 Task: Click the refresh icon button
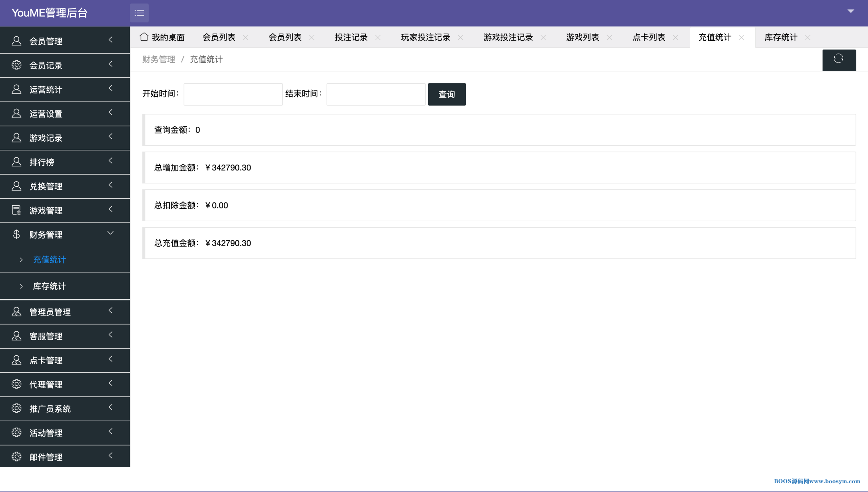pyautogui.click(x=839, y=59)
